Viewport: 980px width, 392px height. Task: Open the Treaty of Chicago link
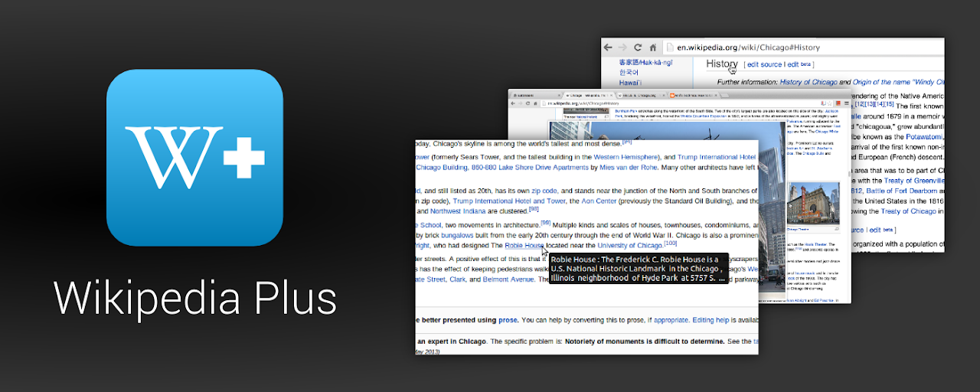tap(908, 211)
